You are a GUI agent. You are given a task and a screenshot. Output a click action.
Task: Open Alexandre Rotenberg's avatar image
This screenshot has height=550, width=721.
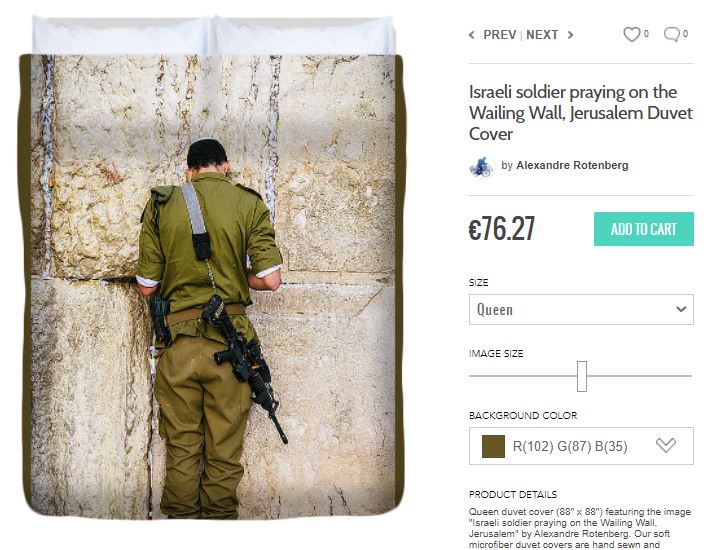481,166
